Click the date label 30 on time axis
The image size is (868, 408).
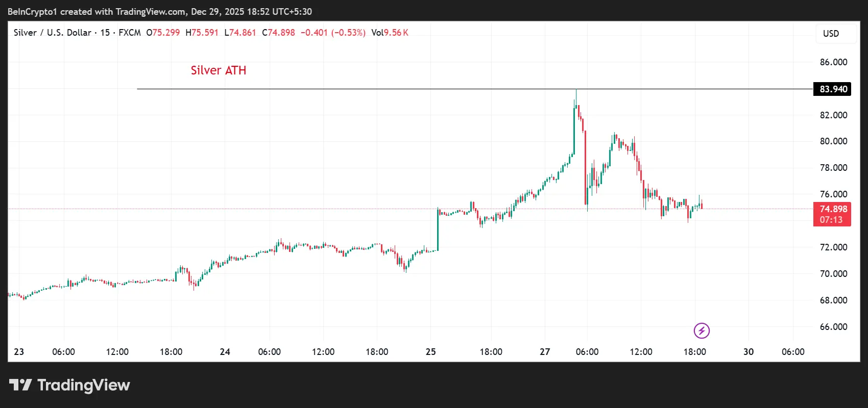tap(748, 352)
